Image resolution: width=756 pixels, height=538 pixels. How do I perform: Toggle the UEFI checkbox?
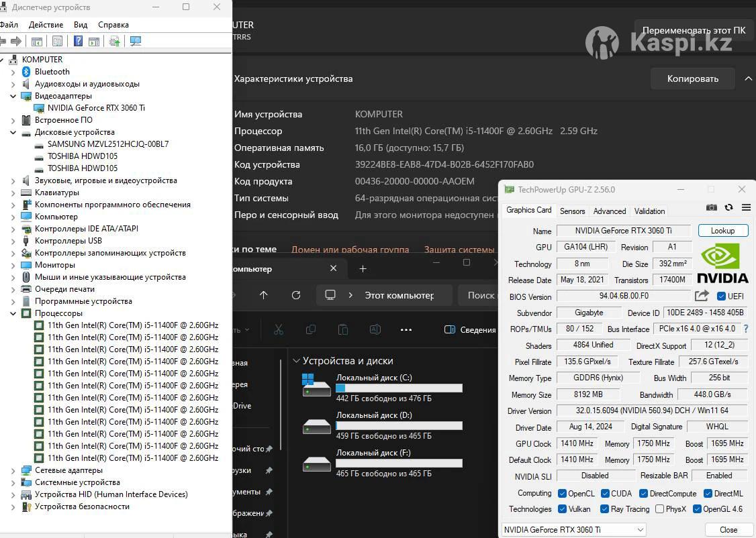pos(721,297)
